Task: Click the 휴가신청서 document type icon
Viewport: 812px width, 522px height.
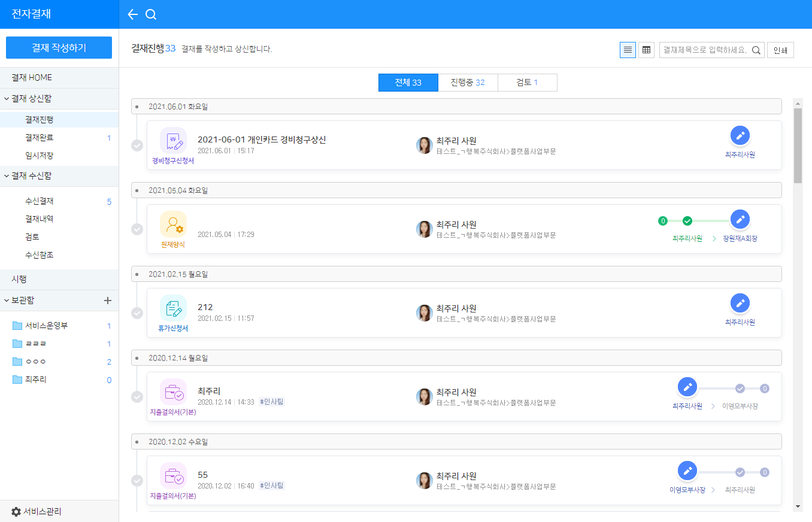Action: click(x=173, y=308)
